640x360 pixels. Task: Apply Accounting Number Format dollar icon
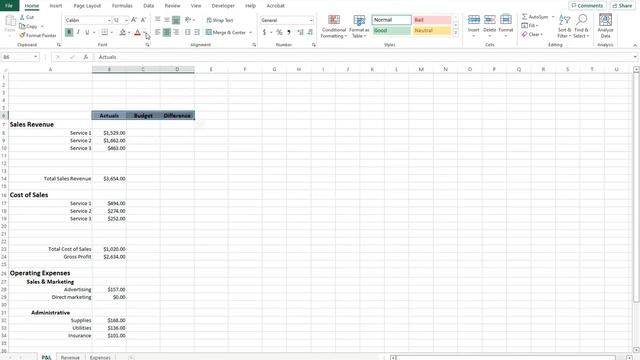pos(264,32)
